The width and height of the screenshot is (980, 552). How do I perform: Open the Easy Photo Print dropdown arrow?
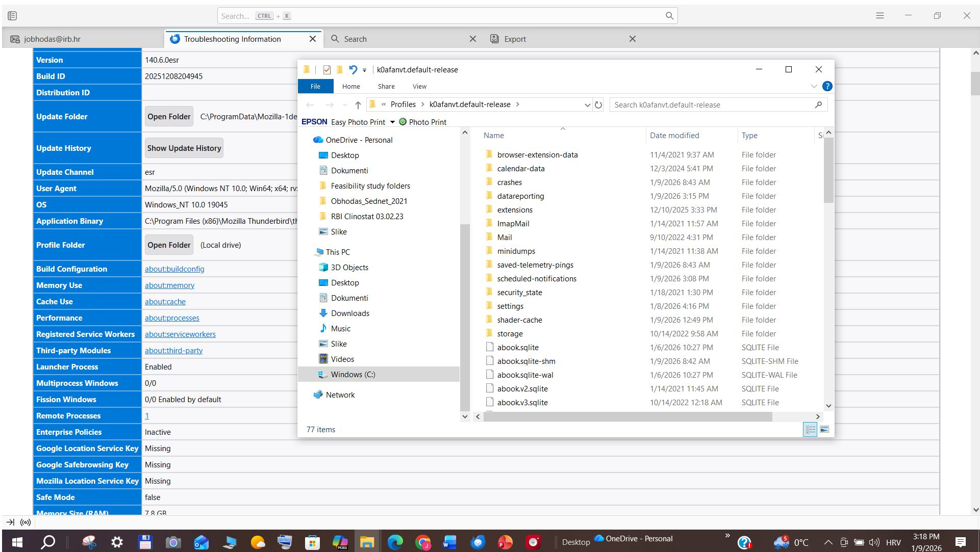[392, 122]
